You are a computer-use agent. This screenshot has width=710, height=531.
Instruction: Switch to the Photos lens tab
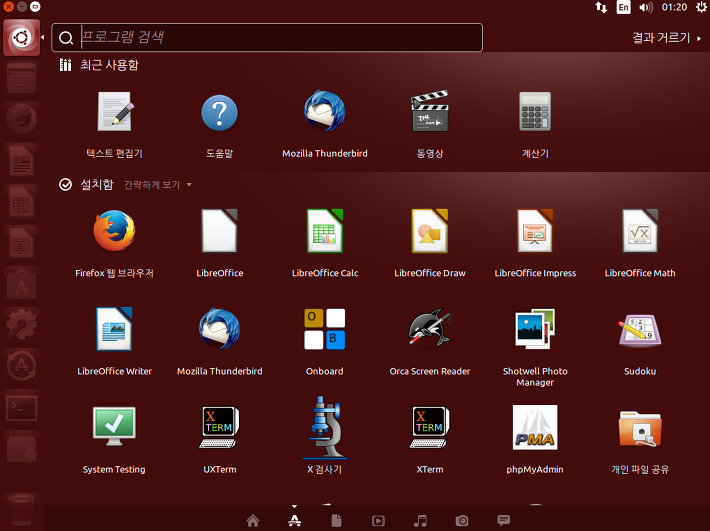462,521
